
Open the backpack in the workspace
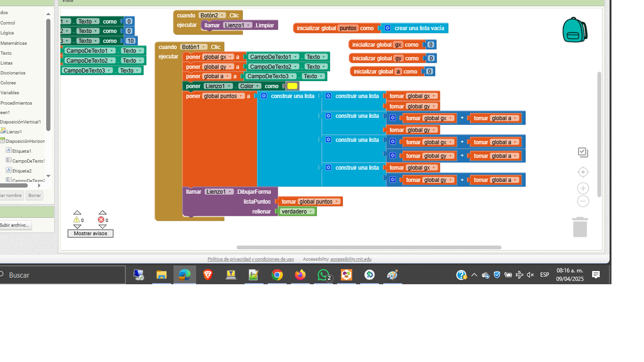[574, 30]
